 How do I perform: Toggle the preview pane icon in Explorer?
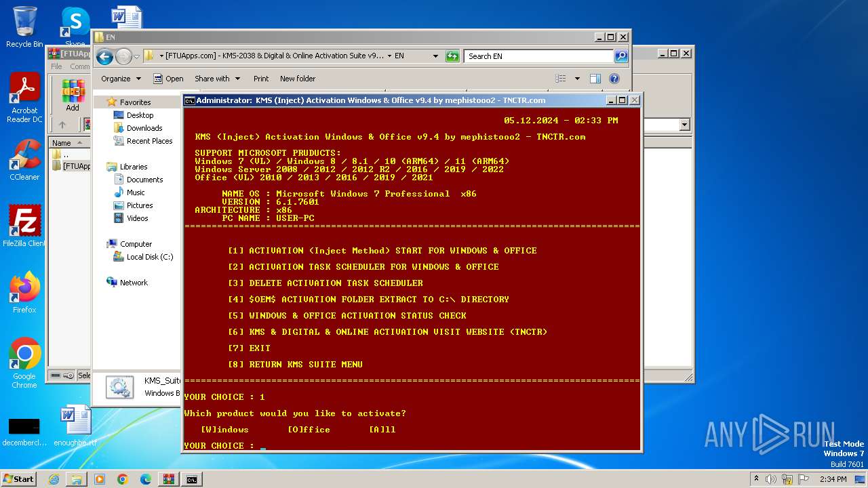[x=595, y=79]
